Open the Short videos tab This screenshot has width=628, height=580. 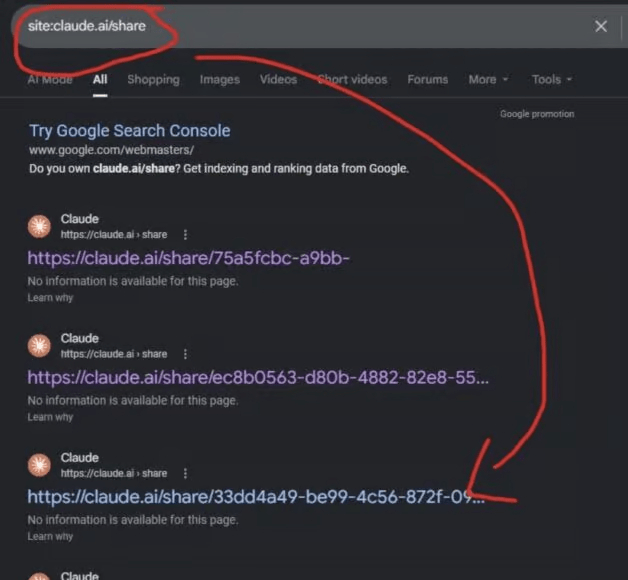coord(352,79)
